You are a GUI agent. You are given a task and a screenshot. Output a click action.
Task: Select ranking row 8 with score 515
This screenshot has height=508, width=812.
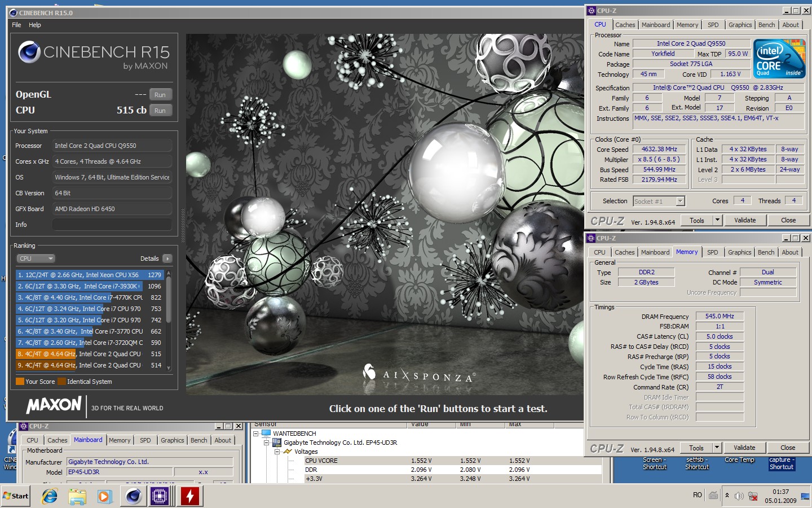(x=90, y=354)
